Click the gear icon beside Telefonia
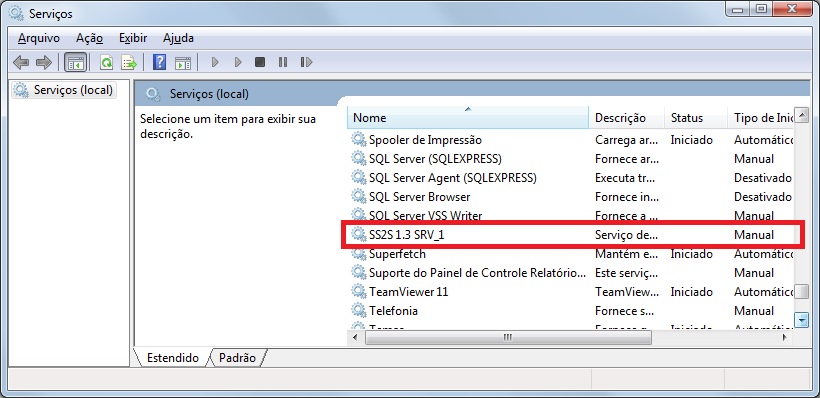The width and height of the screenshot is (820, 398). (358, 311)
